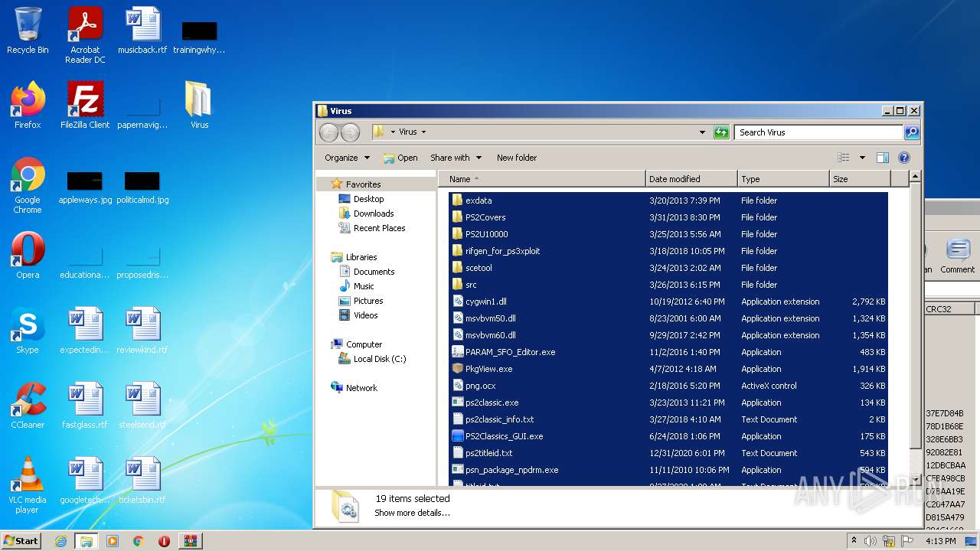Open Google Chrome desktop shortcut
The height and width of the screenshot is (551, 980).
(x=28, y=185)
